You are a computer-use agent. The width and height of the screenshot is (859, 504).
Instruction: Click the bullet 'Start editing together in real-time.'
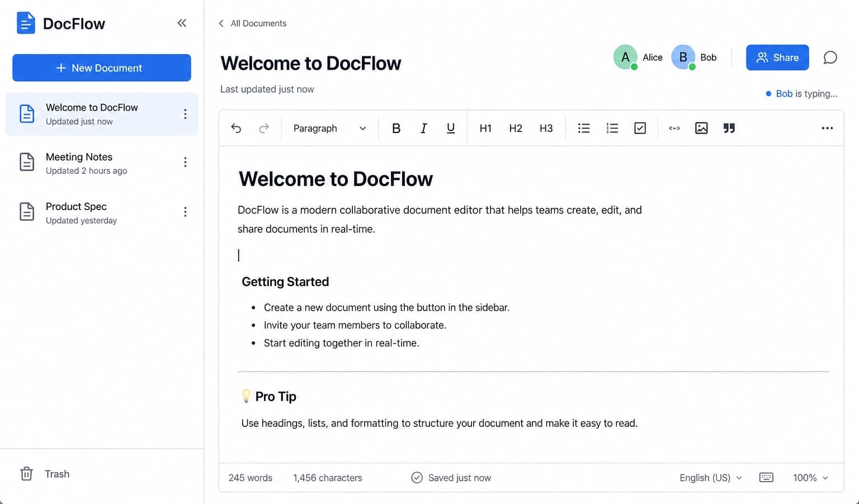tap(342, 343)
